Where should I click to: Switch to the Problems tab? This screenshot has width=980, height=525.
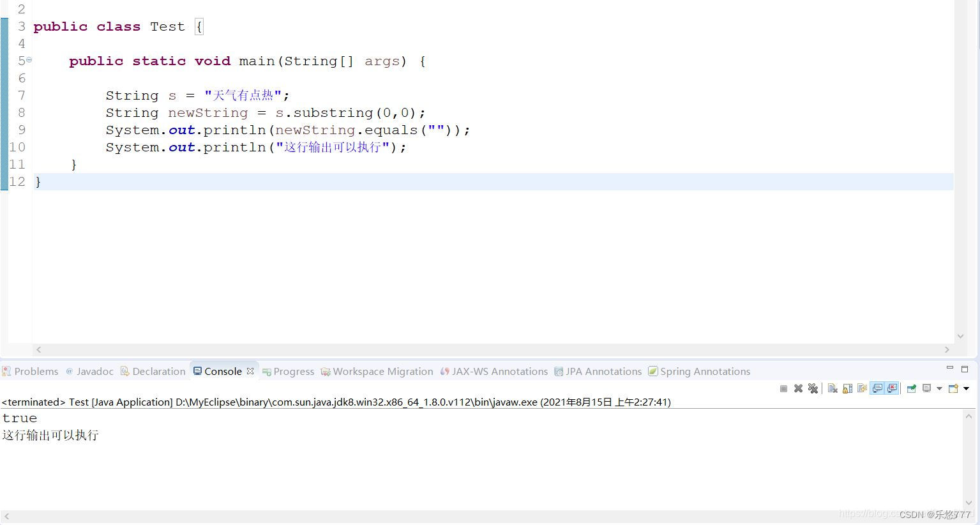click(30, 371)
